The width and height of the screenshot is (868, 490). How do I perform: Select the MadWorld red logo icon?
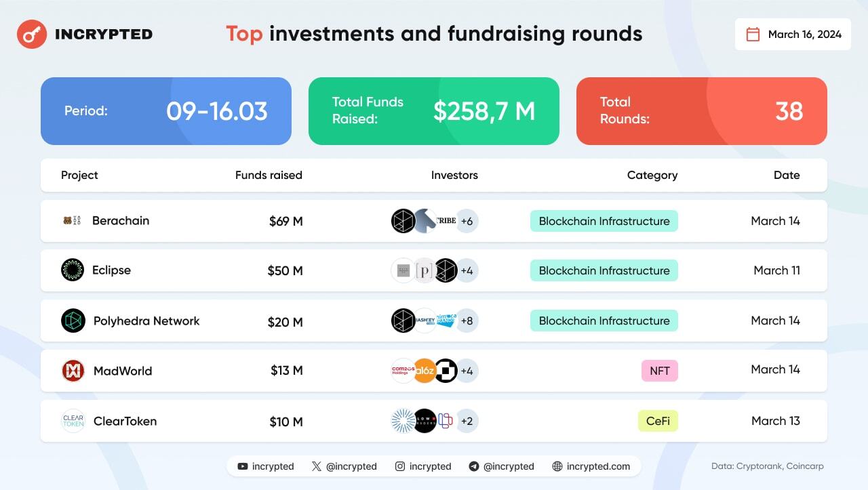click(x=73, y=371)
